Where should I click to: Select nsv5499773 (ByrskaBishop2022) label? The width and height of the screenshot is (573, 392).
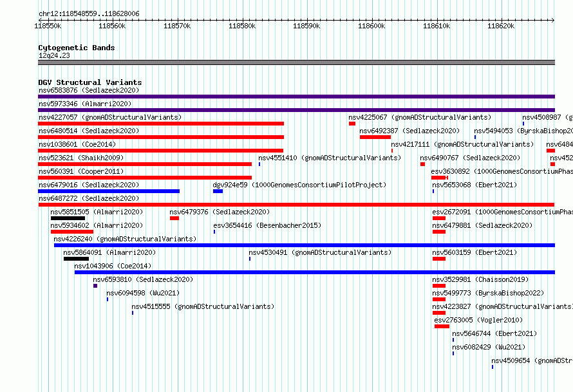coord(488,293)
